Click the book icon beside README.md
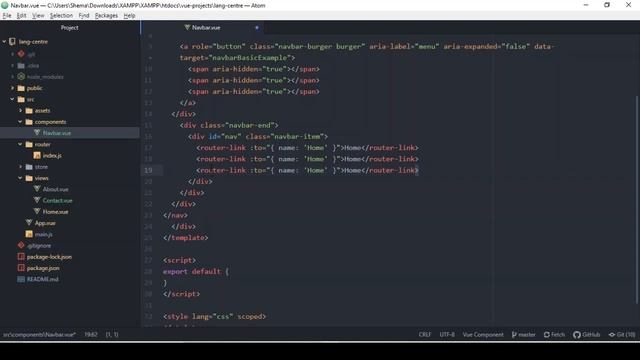640x360 pixels. click(x=21, y=279)
